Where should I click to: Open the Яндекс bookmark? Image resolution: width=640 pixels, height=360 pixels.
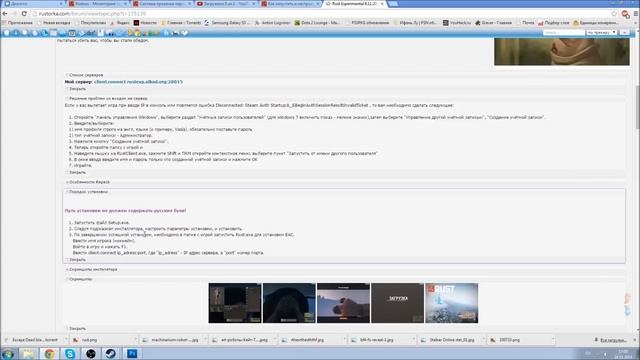tap(120, 23)
